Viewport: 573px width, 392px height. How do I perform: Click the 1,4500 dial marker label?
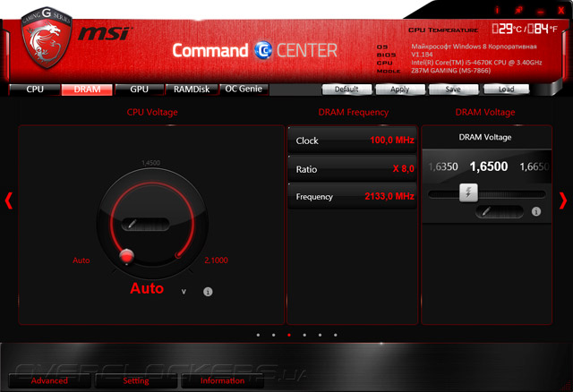coord(151,163)
